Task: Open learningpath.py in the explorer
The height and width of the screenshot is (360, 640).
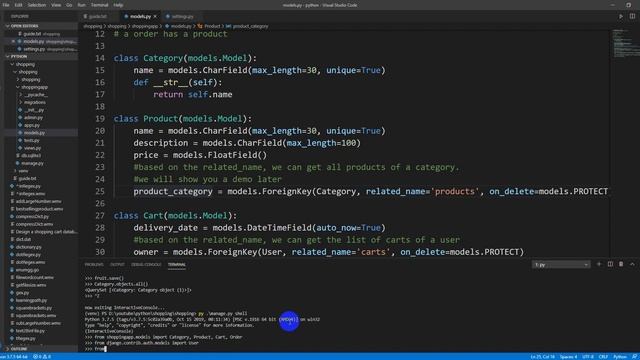Action: 31,300
